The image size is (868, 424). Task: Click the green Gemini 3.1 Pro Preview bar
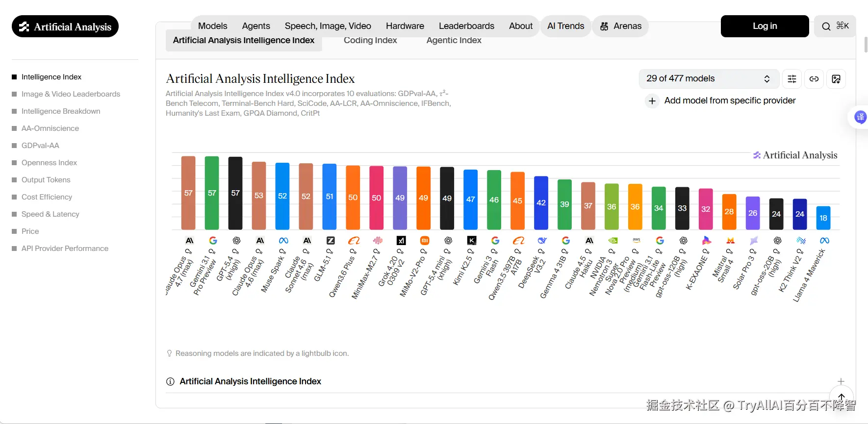[212, 193]
